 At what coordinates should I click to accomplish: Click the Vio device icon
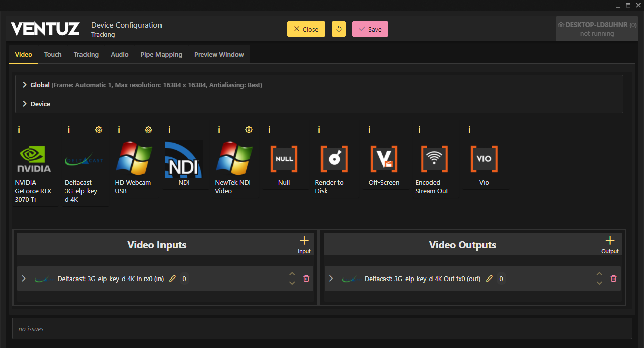484,159
